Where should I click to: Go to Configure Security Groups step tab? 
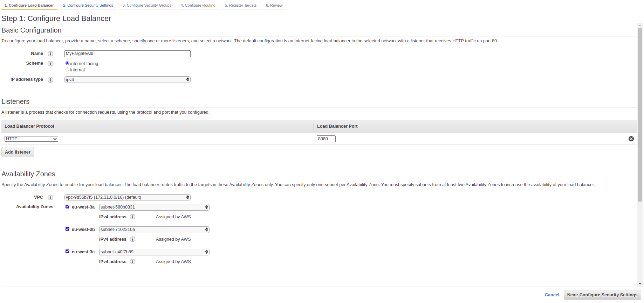(147, 5)
